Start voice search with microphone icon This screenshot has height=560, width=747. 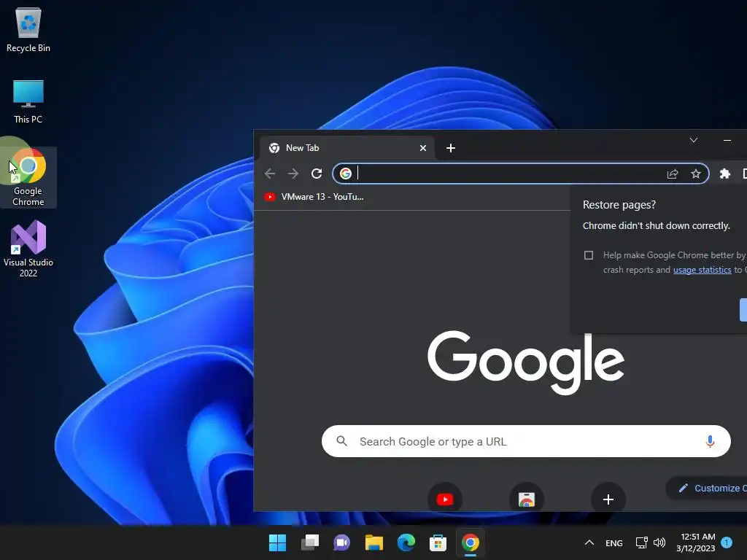[709, 441]
